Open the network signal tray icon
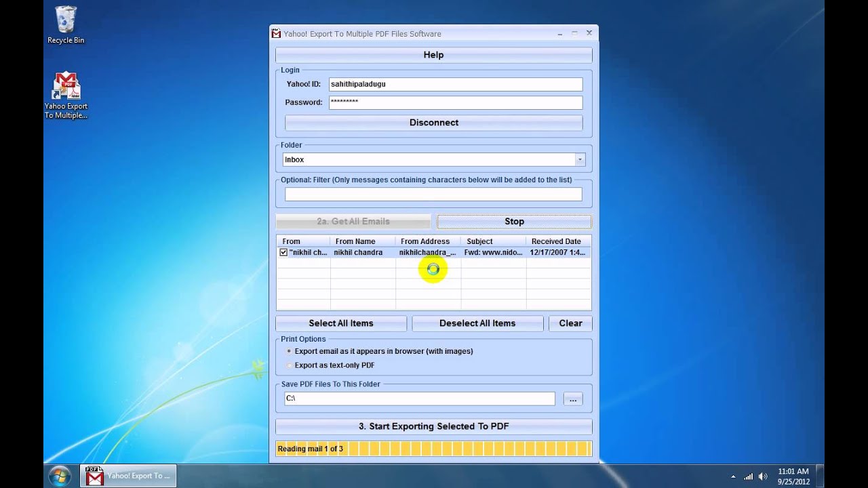Image resolution: width=868 pixels, height=488 pixels. coord(749,476)
